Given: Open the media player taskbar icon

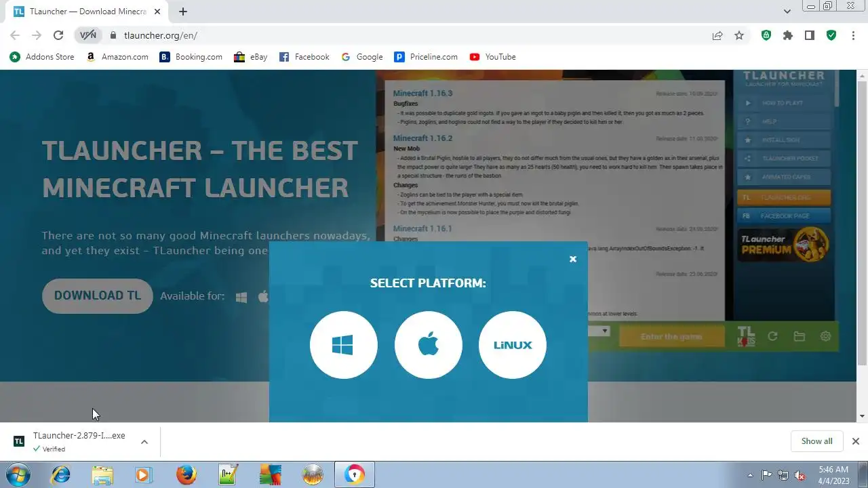Looking at the screenshot, I should (144, 474).
